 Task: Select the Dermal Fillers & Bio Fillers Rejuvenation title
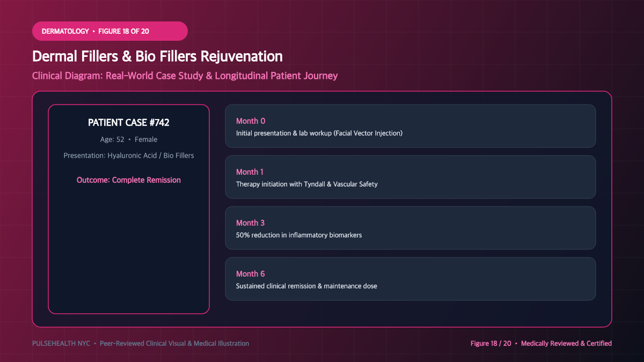click(x=157, y=56)
